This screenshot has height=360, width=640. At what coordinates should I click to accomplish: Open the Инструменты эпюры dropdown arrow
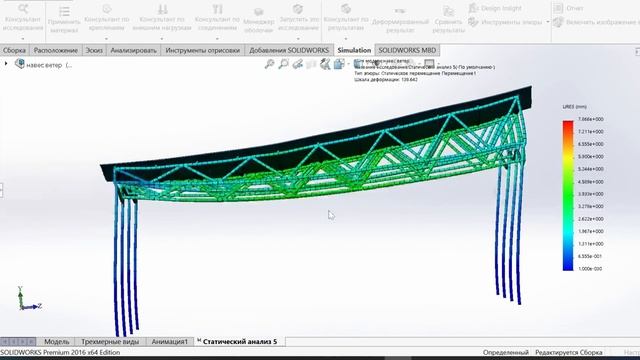tap(548, 22)
